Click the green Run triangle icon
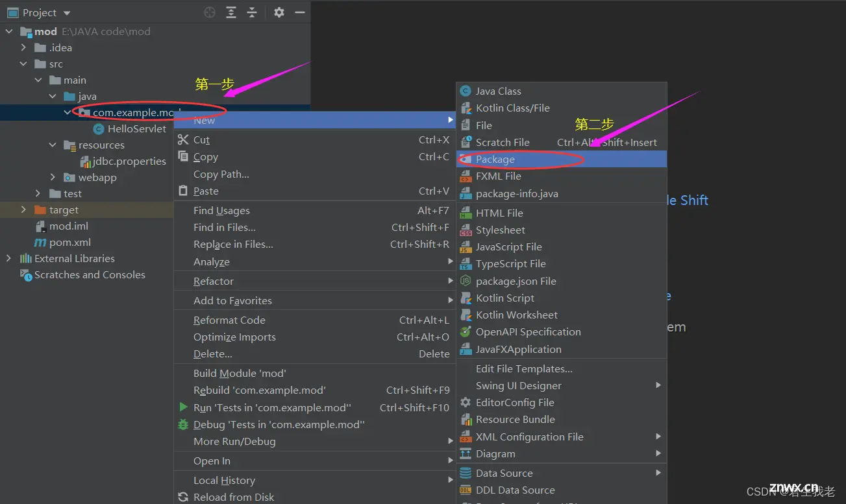Image resolution: width=846 pixels, height=504 pixels. click(x=183, y=407)
